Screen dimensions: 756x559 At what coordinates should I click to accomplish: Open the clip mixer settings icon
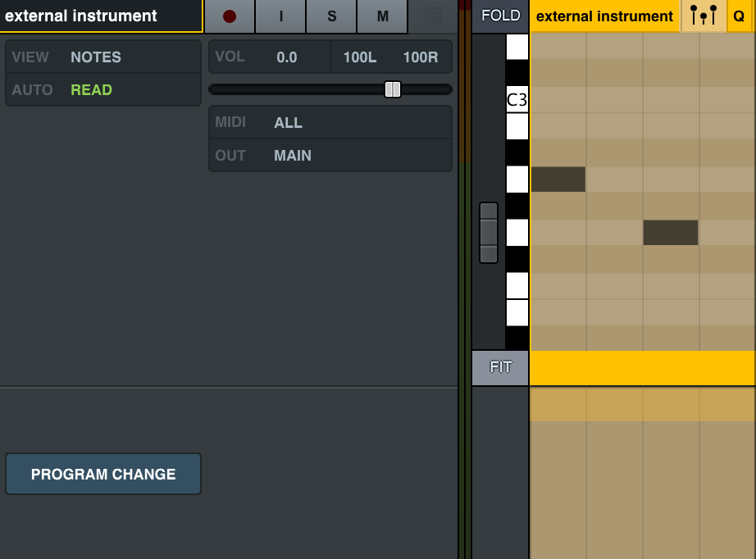703,16
